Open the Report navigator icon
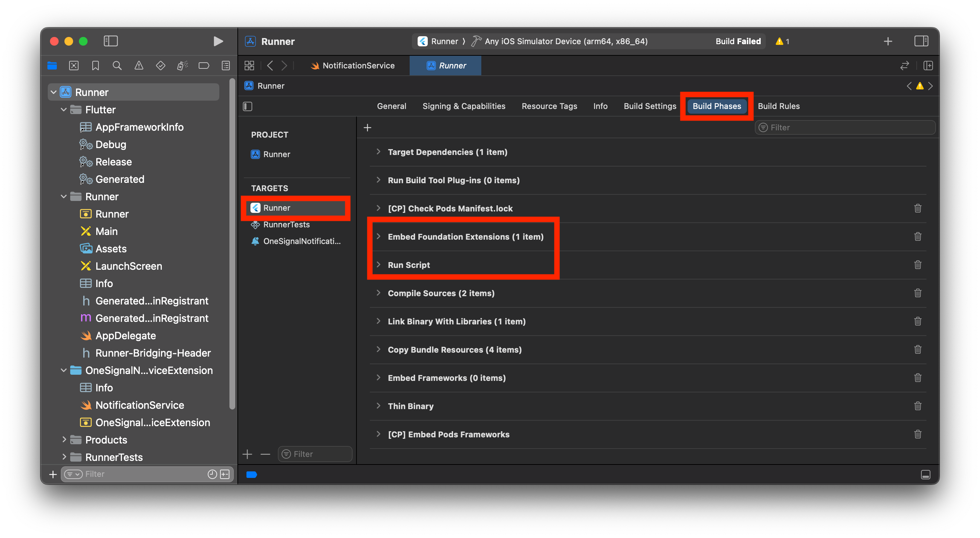This screenshot has width=980, height=538. [225, 66]
